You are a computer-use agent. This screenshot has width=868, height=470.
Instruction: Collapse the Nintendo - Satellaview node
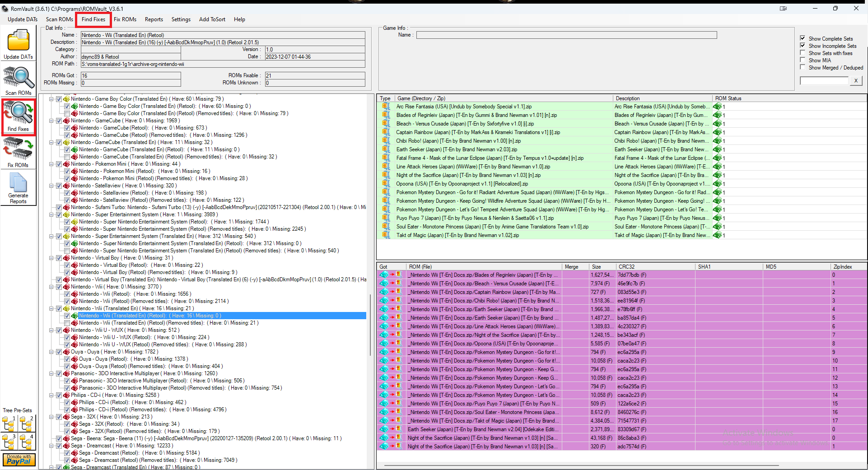tap(51, 186)
